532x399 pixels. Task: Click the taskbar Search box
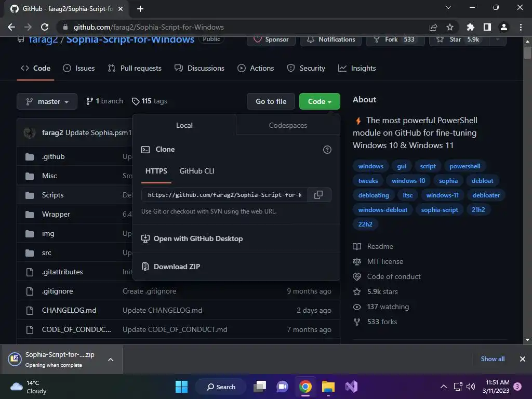pyautogui.click(x=221, y=387)
